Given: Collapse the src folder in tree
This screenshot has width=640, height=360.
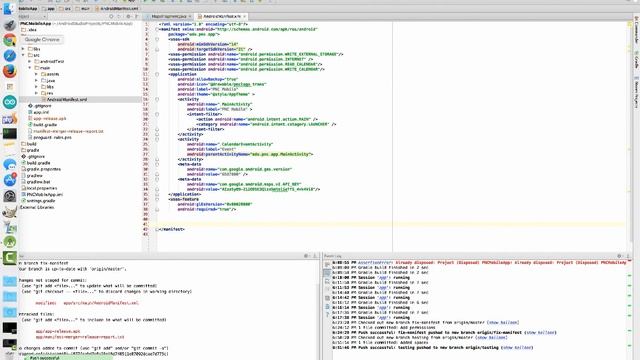Looking at the screenshot, I should (23, 55).
